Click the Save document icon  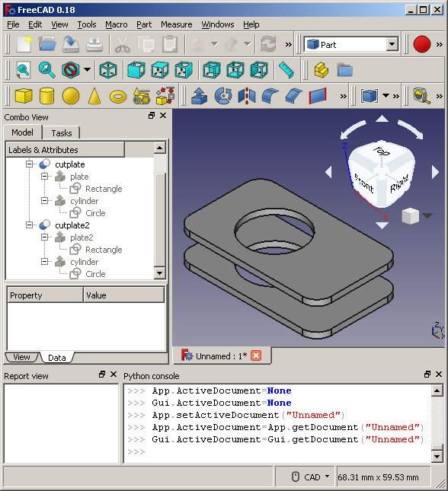pos(71,44)
